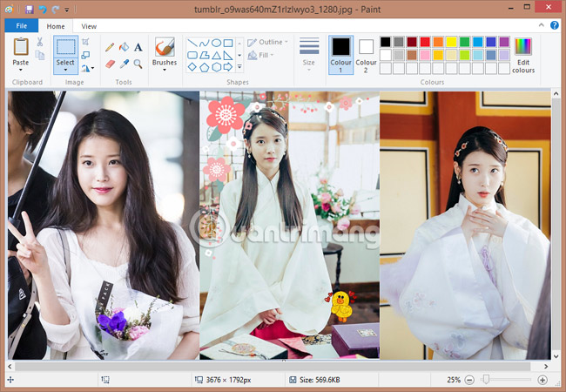Pick the pink colour swatch

(x=425, y=55)
